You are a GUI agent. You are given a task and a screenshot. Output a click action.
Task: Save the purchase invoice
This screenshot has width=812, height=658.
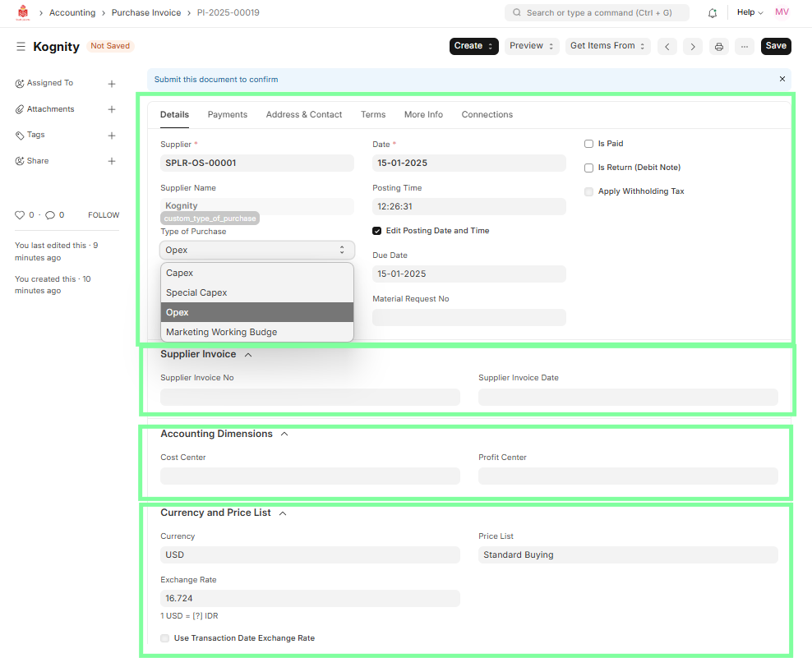(776, 46)
